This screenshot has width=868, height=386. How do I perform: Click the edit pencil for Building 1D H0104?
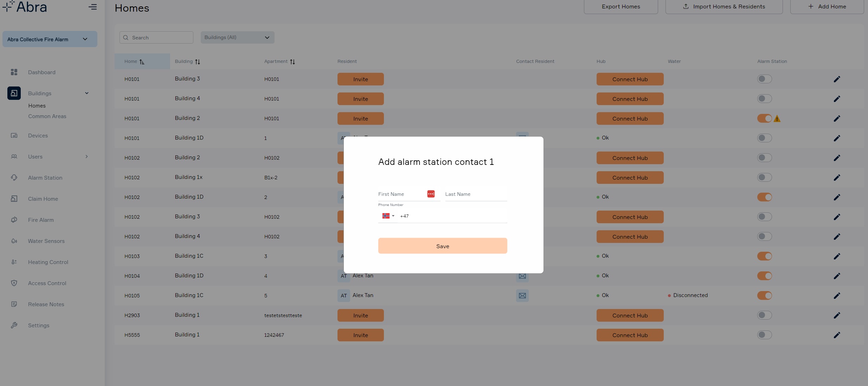click(x=837, y=276)
